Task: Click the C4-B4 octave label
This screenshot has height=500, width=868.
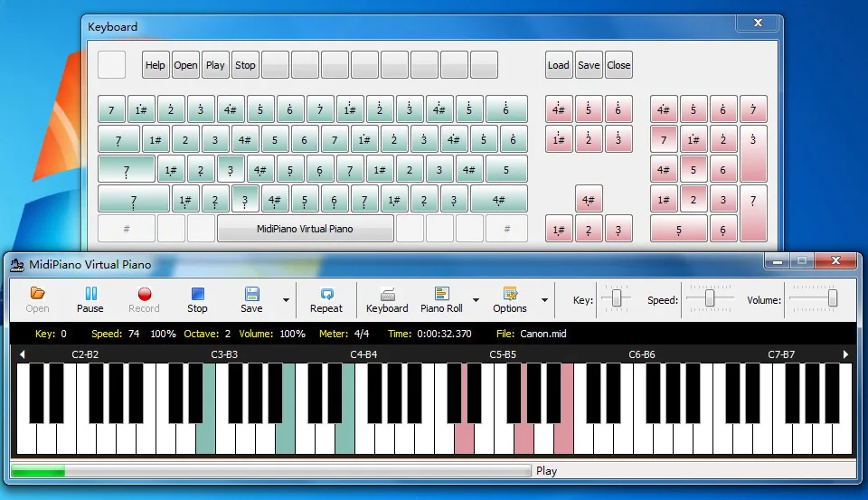Action: (363, 354)
